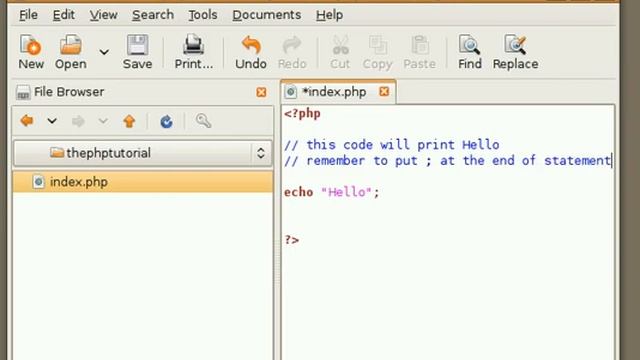Click the Copy toolbar icon

[x=378, y=52]
